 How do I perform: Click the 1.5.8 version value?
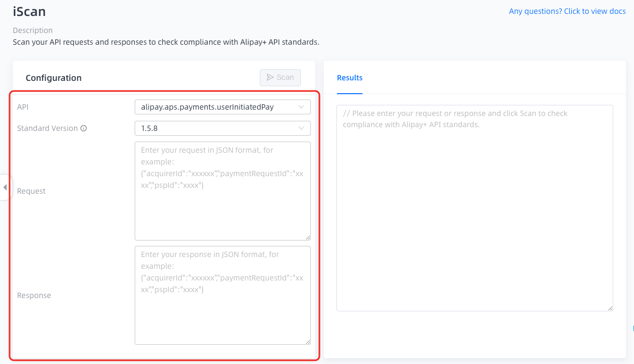(x=150, y=128)
